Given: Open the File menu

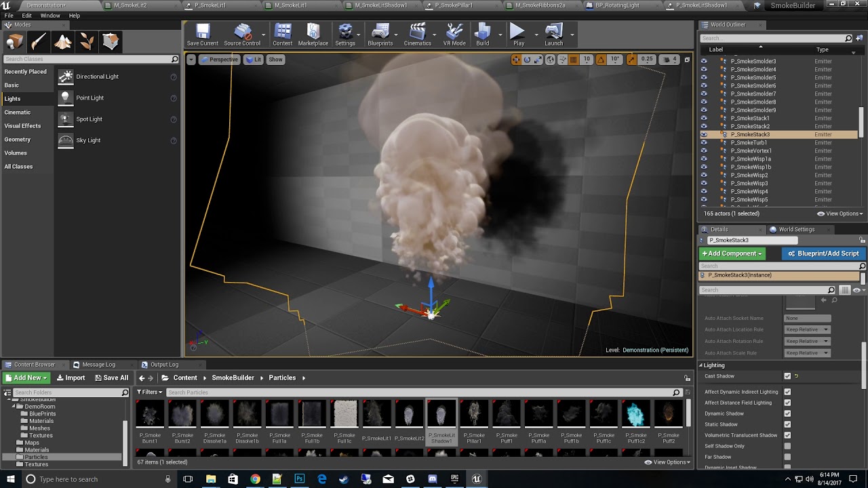Looking at the screenshot, I should coord(9,16).
